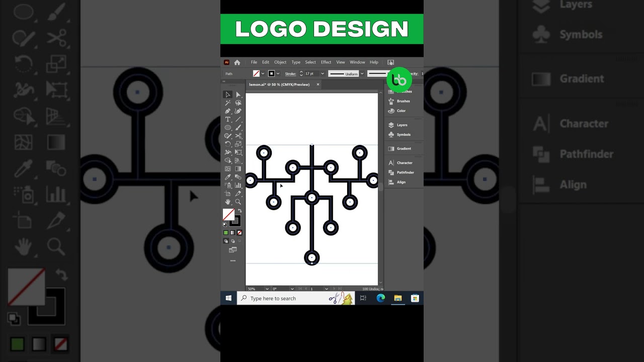Open the File menu
Screen dimensions: 644x362
click(x=254, y=62)
